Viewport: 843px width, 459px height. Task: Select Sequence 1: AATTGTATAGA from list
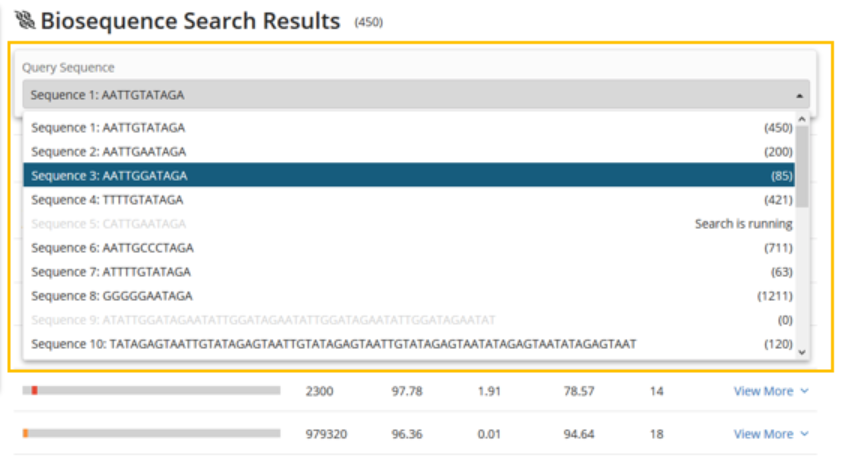click(108, 128)
